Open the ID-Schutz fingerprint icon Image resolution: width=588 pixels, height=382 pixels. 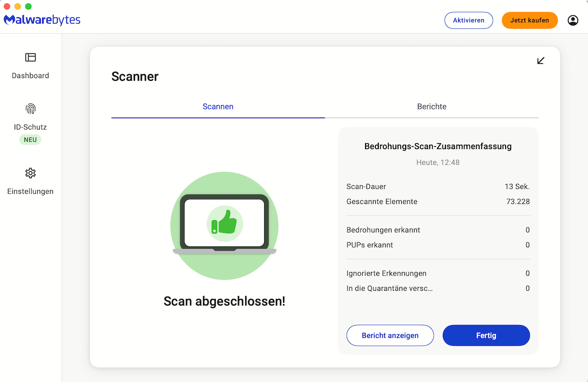(30, 109)
